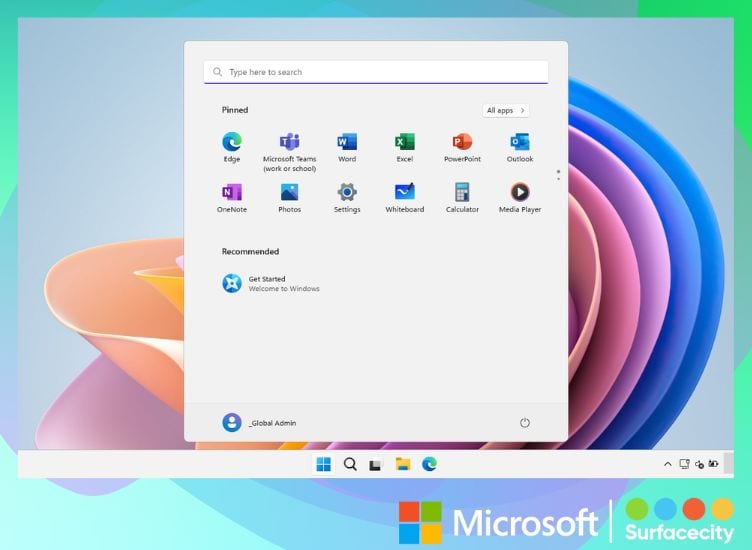Image resolution: width=752 pixels, height=550 pixels.
Task: Open the _Global Admin account menu
Action: coord(260,423)
